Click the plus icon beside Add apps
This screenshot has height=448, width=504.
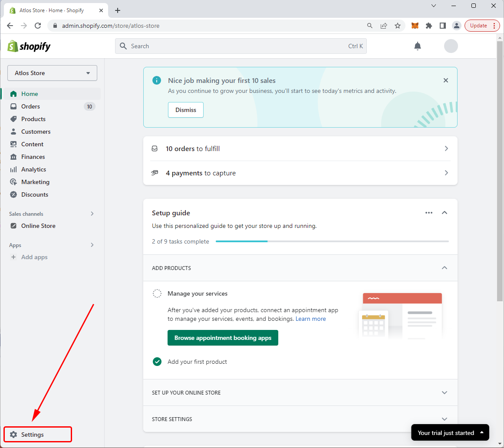tap(13, 257)
